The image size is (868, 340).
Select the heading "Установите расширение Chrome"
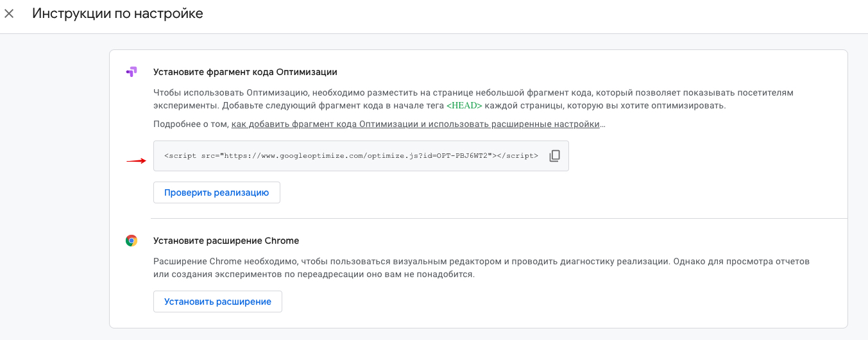click(226, 241)
